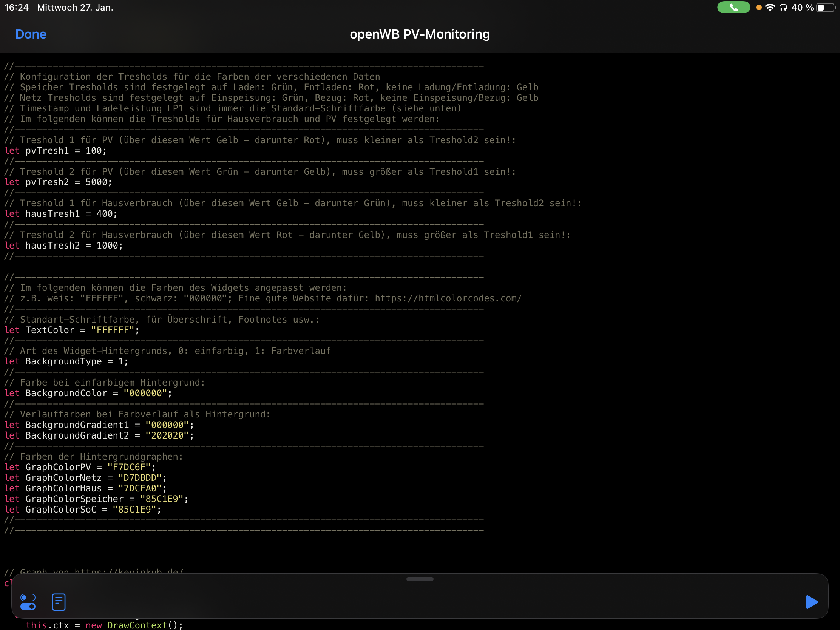Screen dimensions: 840x630
Task: Tap the openWB PV-Monitoring title
Action: (420, 34)
